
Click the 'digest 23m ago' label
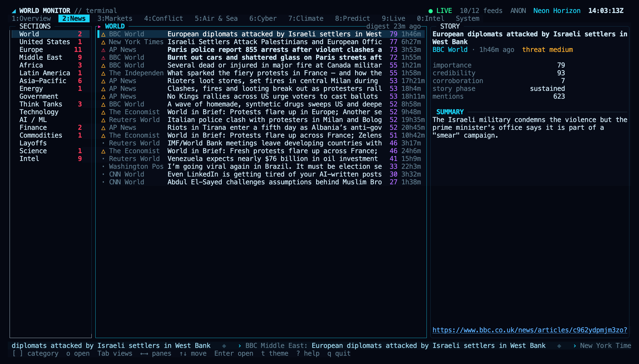click(394, 26)
